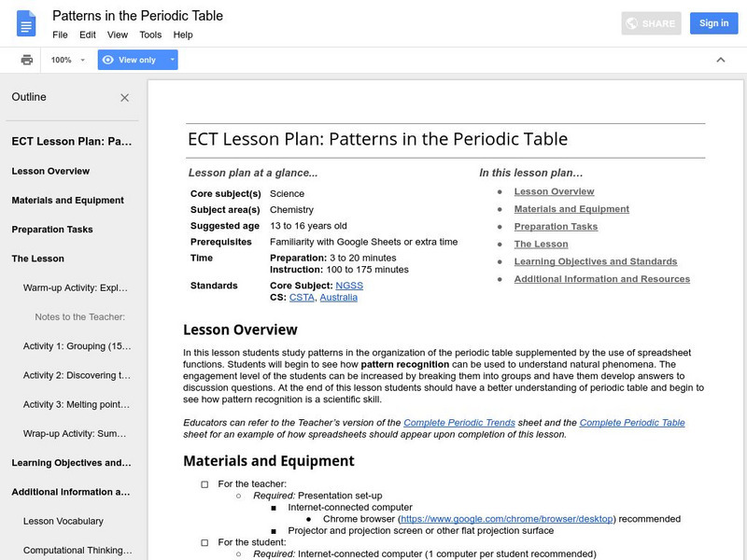The image size is (747, 560).
Task: Open the Help menu
Action: coord(183,35)
